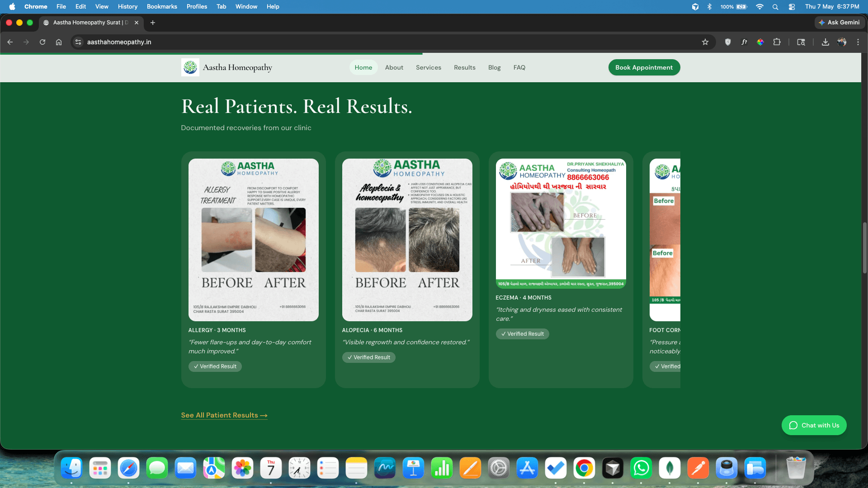
Task: Open the color picker extension icon
Action: (x=760, y=42)
